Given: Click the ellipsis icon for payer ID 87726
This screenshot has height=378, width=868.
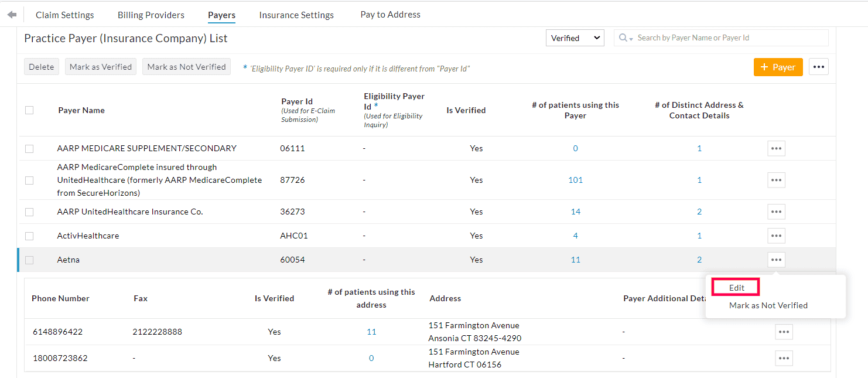Looking at the screenshot, I should coord(776,180).
